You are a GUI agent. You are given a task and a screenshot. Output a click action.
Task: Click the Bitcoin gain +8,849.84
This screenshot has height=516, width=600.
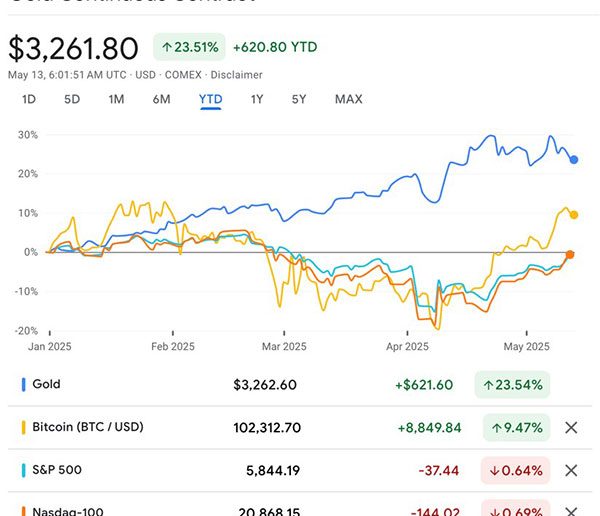click(x=429, y=428)
